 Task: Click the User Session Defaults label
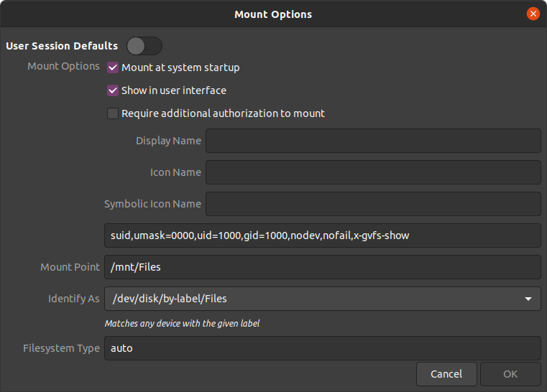point(62,46)
